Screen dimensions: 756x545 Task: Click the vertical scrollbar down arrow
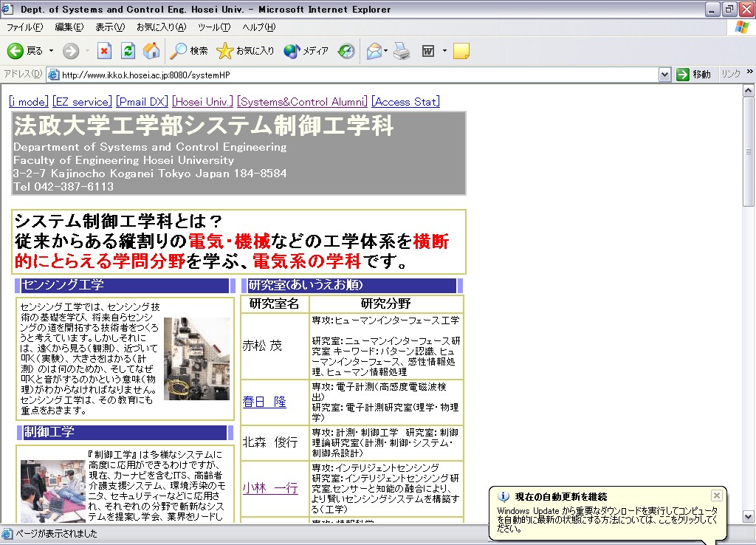point(749,516)
